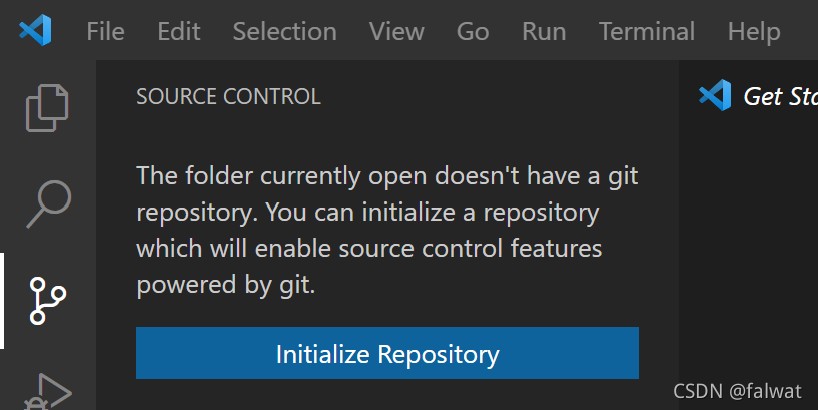Open the Help menu
The height and width of the screenshot is (410, 818).
(x=754, y=31)
